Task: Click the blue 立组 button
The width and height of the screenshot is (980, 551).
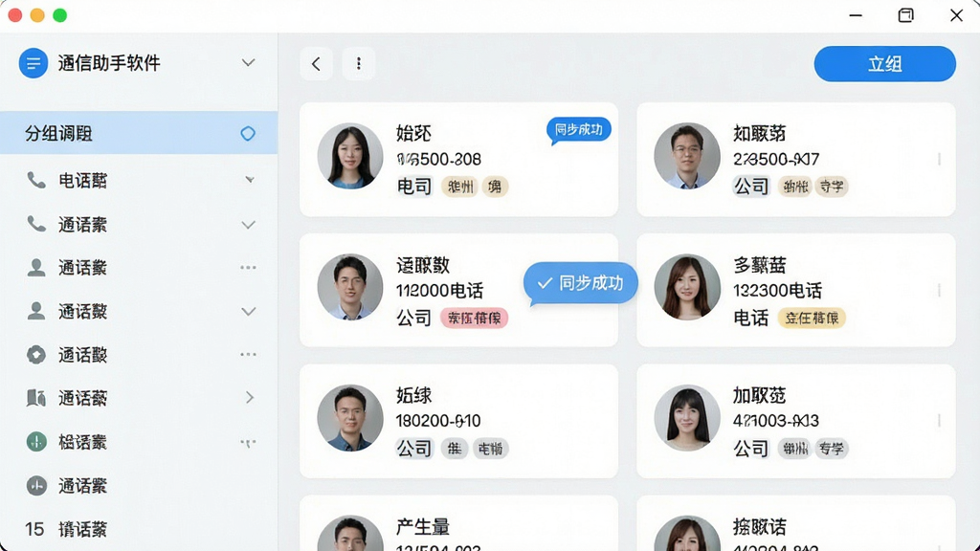Action: pyautogui.click(x=884, y=64)
